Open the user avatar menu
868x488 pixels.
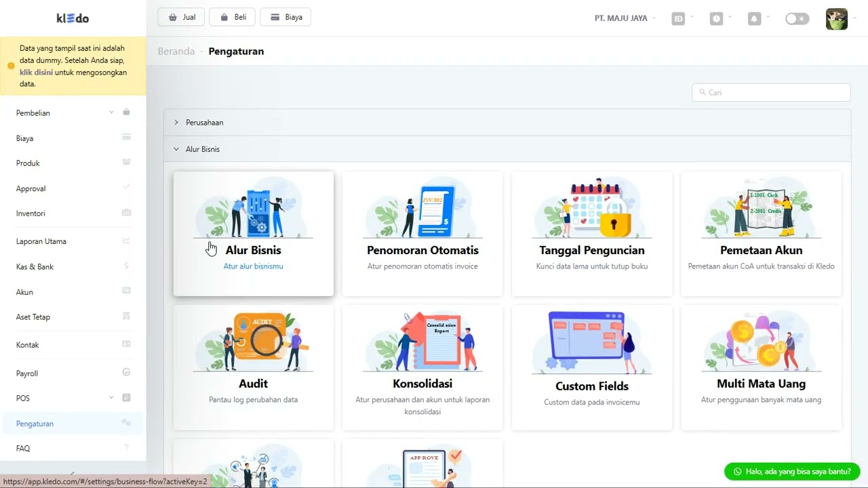pyautogui.click(x=837, y=19)
